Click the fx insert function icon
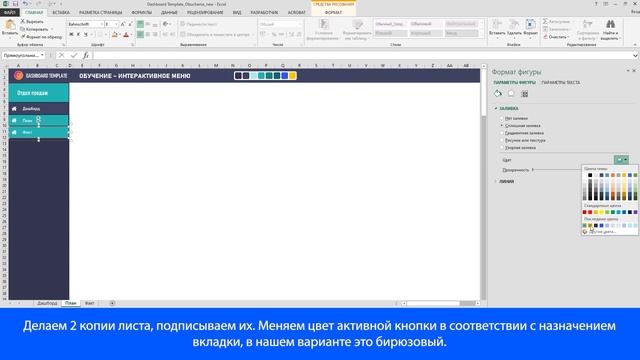The image size is (640, 360). [86, 55]
